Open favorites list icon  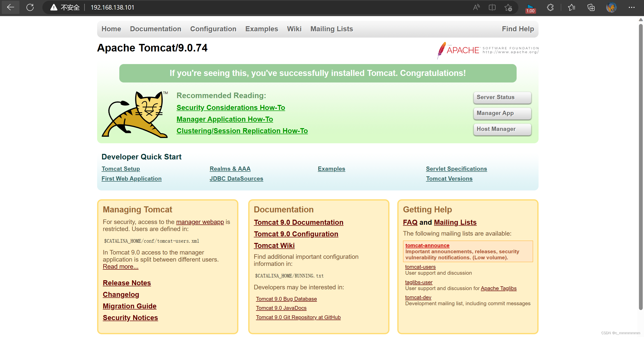572,7
